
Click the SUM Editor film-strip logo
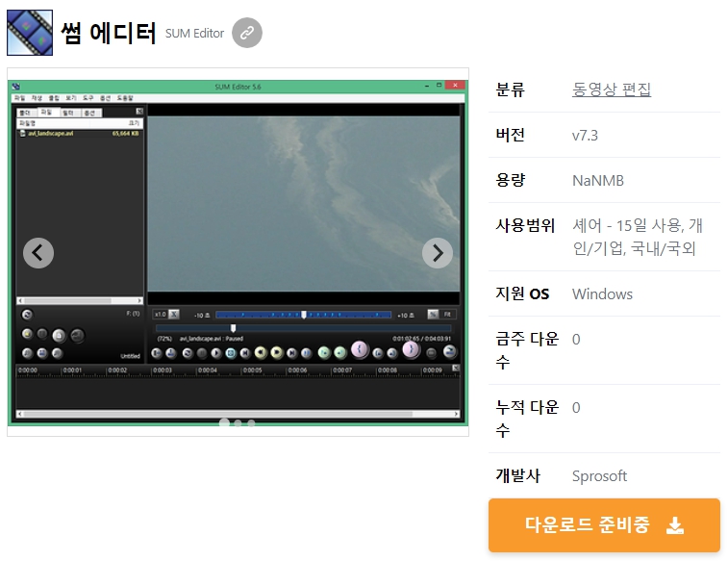point(30,33)
